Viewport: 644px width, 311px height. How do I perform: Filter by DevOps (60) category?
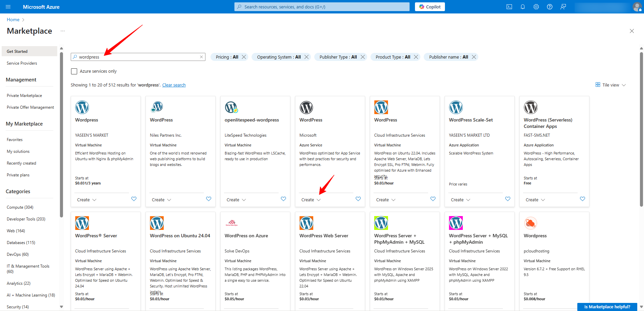pyautogui.click(x=18, y=254)
